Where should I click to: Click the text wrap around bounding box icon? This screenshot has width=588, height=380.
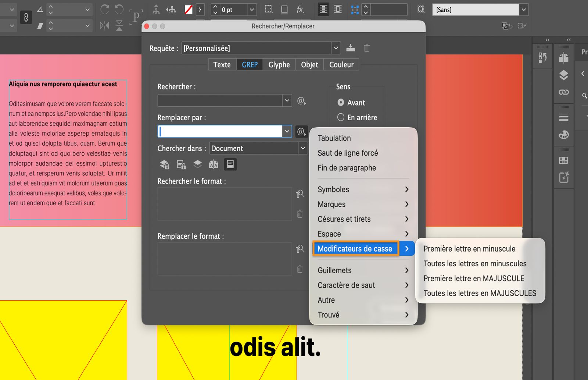(x=338, y=10)
